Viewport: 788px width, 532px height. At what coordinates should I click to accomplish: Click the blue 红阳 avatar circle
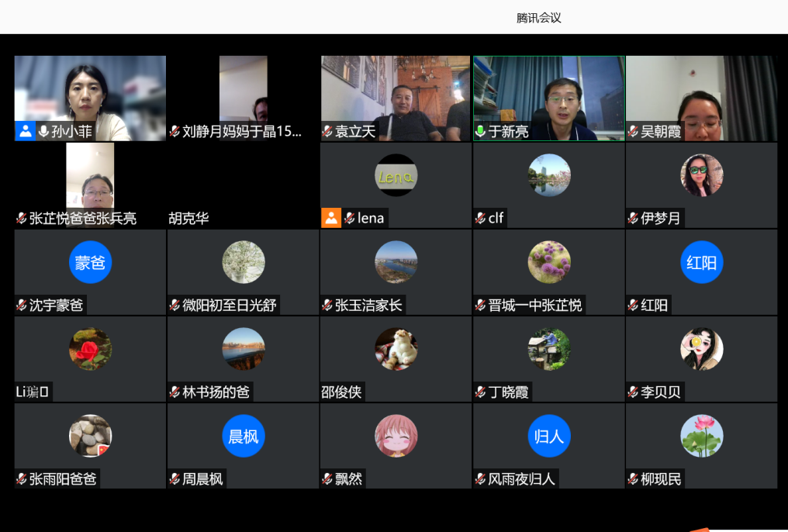coord(702,262)
